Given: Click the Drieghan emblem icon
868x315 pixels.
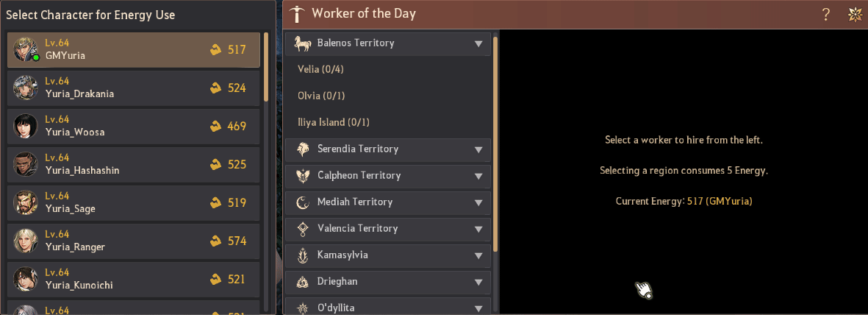Looking at the screenshot, I should 303,282.
